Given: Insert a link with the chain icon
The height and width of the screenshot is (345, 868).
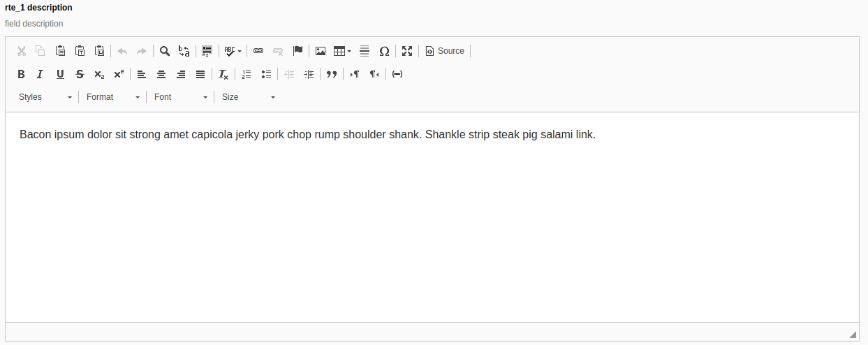Looking at the screenshot, I should tap(258, 51).
